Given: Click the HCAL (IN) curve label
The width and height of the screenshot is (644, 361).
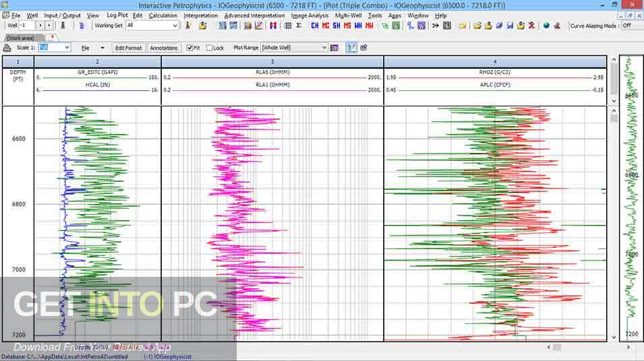Looking at the screenshot, I should 98,85.
